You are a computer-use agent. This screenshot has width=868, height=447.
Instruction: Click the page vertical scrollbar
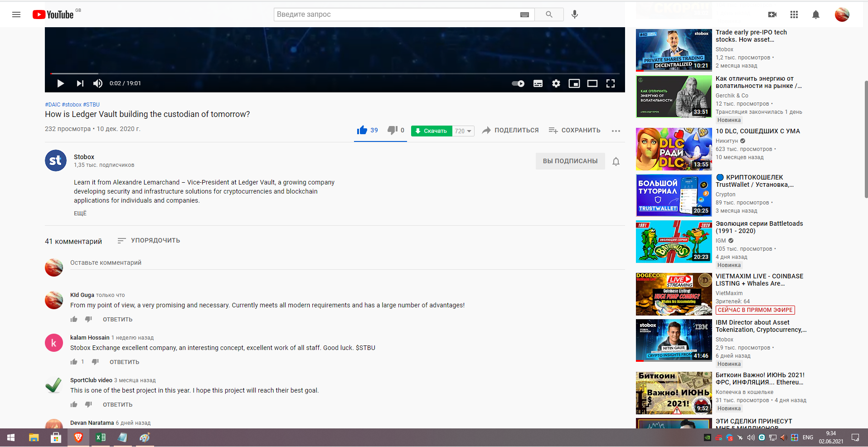866,139
